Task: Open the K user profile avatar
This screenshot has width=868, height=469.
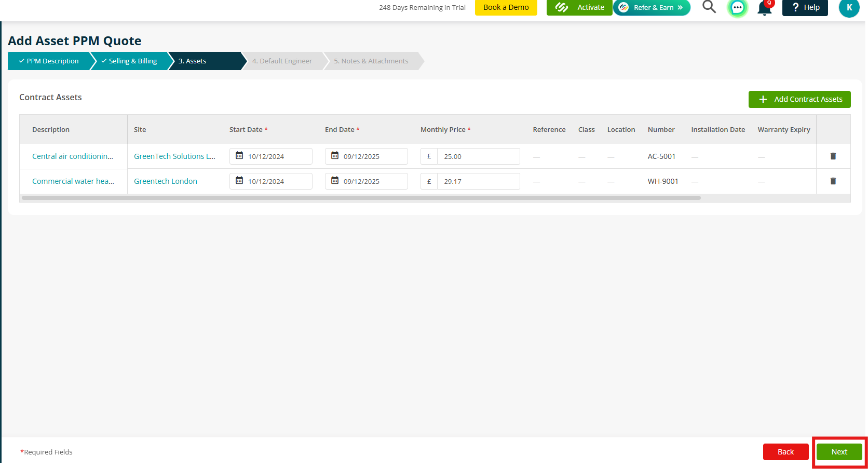Action: pos(849,8)
